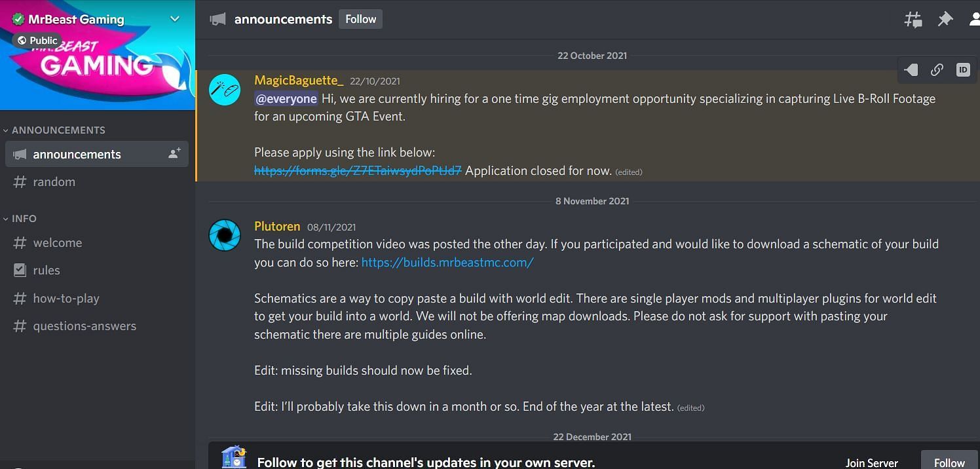Click MagicBaguette_'s avatar
The height and width of the screenshot is (469, 980).
[x=225, y=90]
